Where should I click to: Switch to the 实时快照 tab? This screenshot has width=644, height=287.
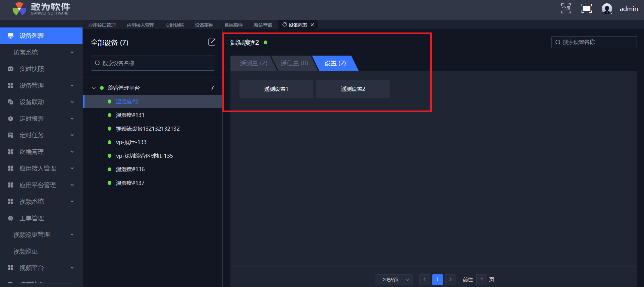(174, 25)
